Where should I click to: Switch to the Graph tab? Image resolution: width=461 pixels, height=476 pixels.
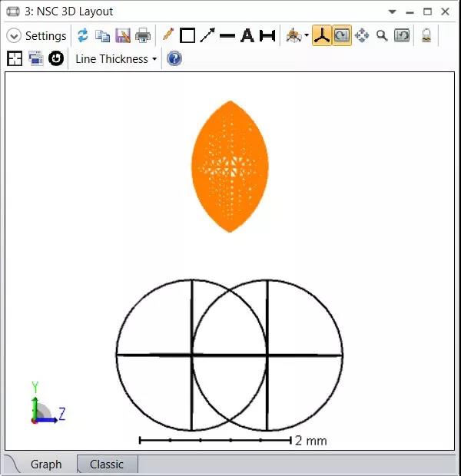click(46, 464)
